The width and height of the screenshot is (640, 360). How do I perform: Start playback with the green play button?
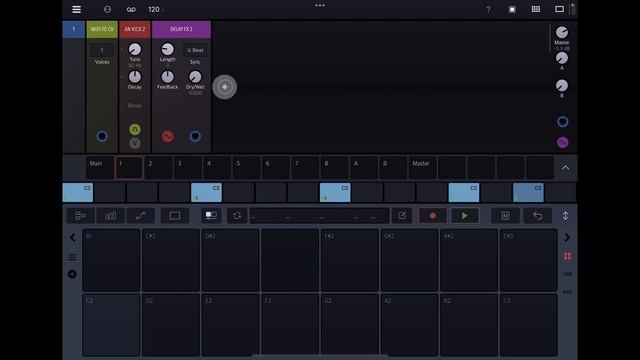tap(464, 216)
